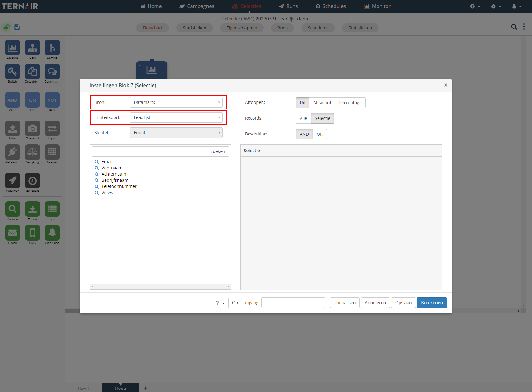Set Aftoppen to Absoluut
532x392 pixels.
click(322, 103)
